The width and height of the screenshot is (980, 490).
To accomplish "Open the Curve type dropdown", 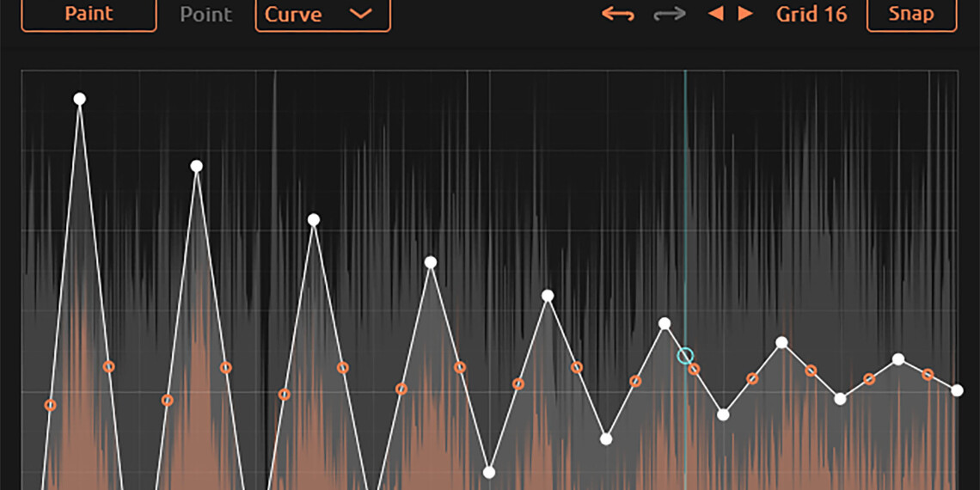I will 322,15.
